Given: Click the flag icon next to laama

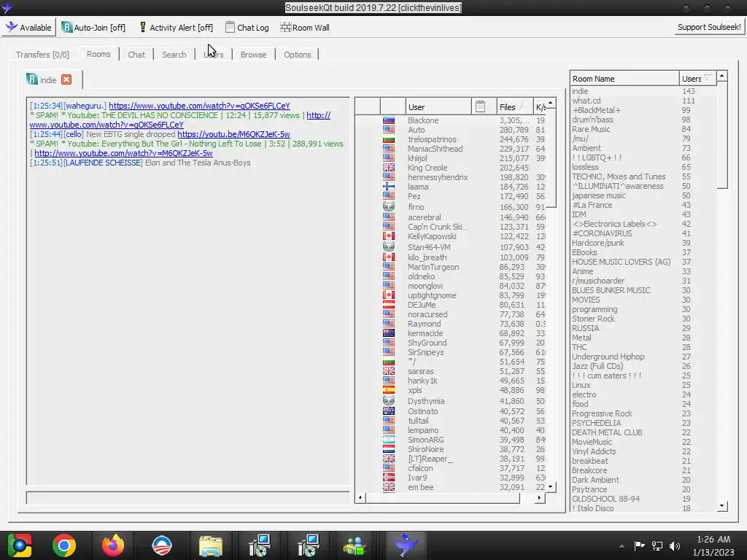Looking at the screenshot, I should tap(389, 187).
